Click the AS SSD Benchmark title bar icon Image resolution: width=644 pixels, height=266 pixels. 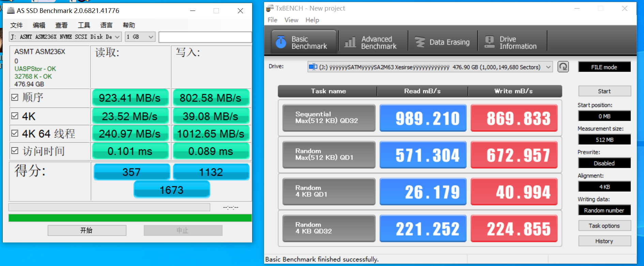[x=11, y=11]
